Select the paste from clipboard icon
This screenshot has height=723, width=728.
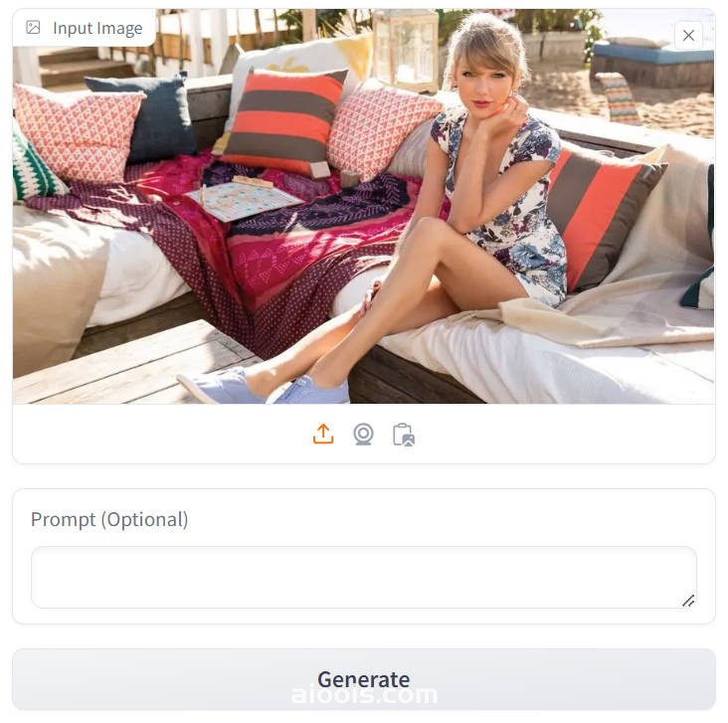click(404, 435)
